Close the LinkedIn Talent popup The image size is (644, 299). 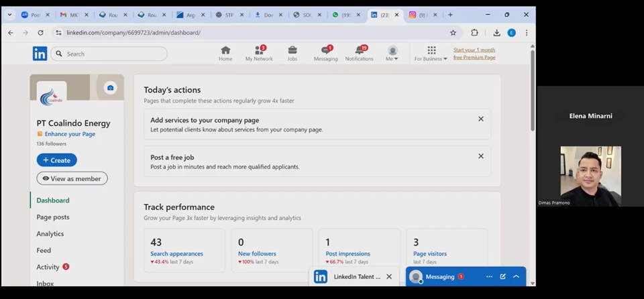click(x=389, y=277)
